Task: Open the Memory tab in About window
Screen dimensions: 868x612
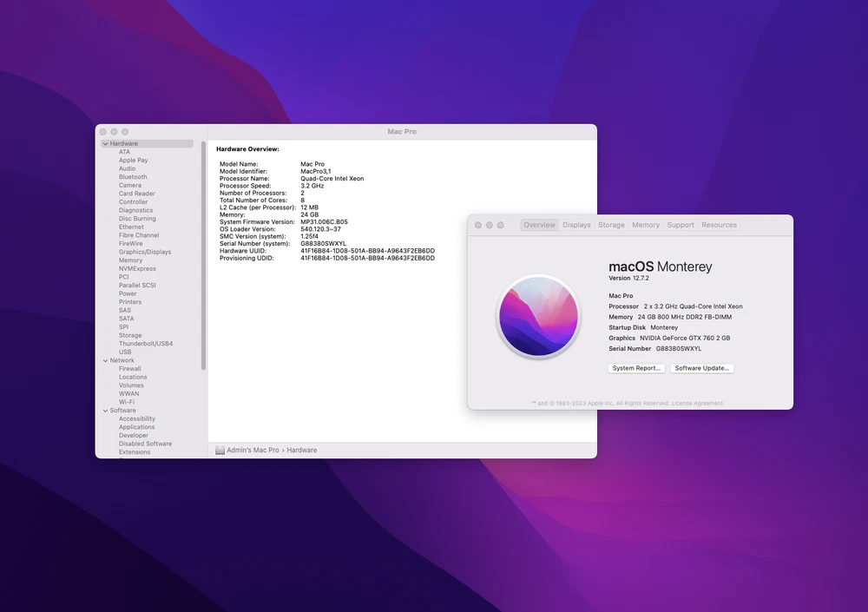Action: click(x=646, y=225)
